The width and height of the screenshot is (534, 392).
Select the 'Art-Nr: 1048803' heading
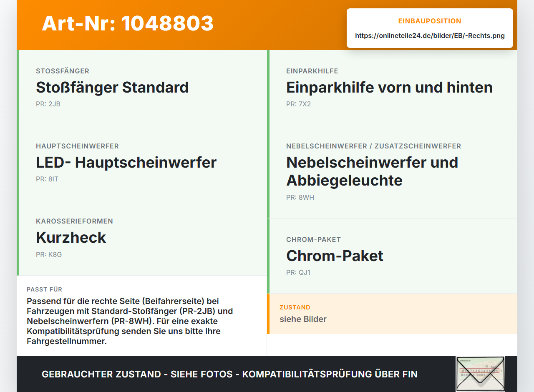[128, 23]
